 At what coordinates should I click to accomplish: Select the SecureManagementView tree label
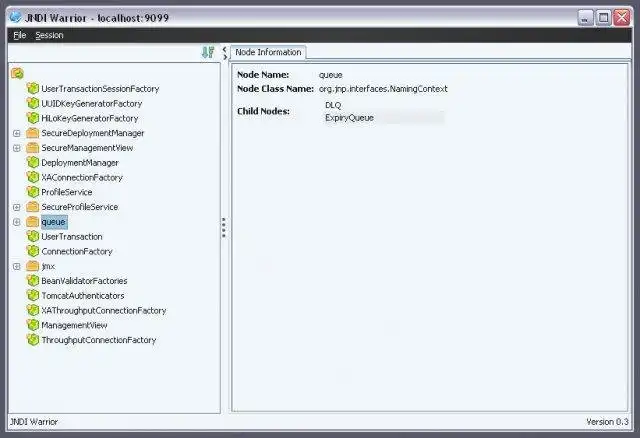[87, 148]
